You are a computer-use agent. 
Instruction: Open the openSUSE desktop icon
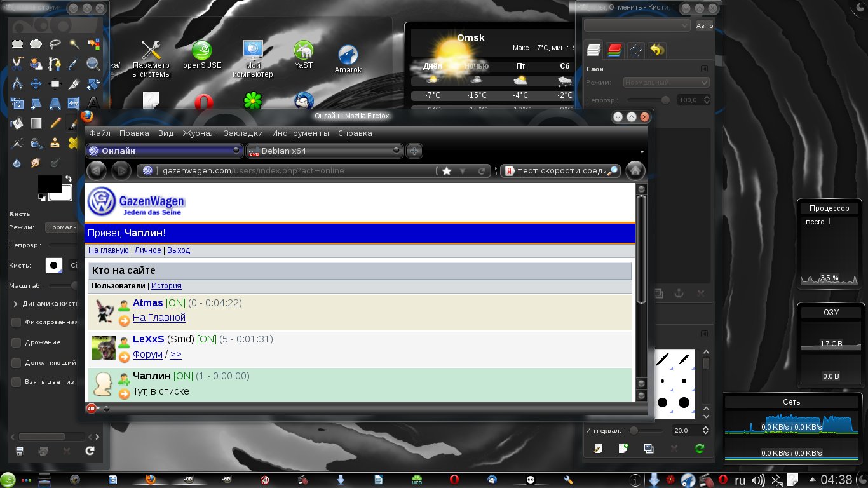(x=202, y=55)
